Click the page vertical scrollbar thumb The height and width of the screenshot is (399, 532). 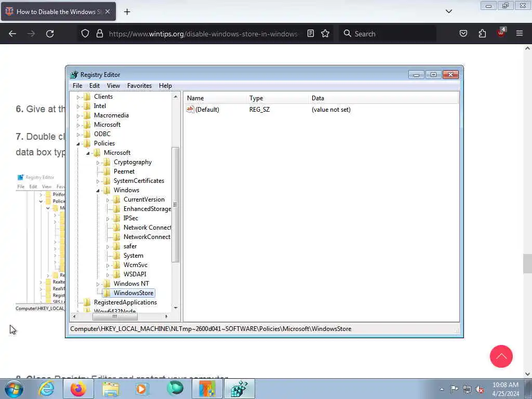coord(527,263)
